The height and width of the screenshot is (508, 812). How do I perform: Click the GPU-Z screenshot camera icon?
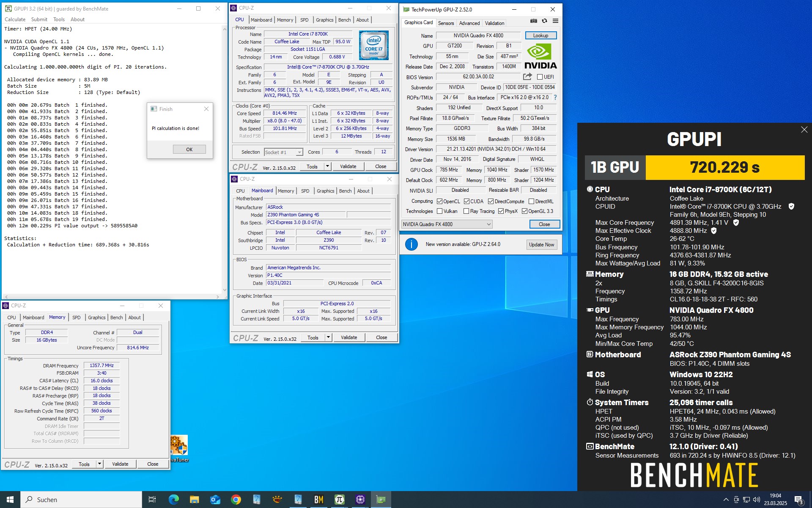click(x=534, y=21)
